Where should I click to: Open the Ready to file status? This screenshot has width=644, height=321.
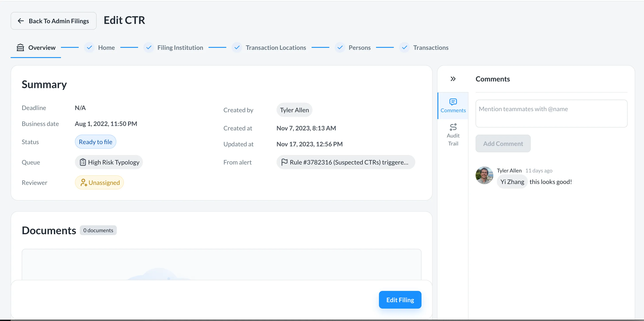96,142
